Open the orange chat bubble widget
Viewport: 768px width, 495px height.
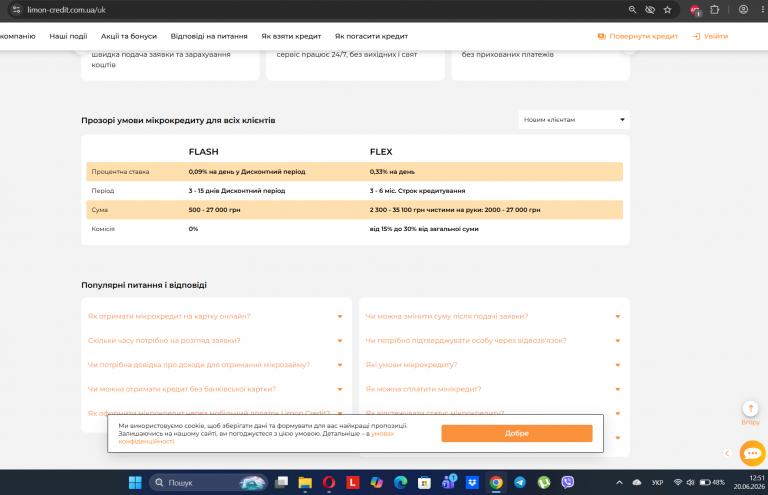(752, 453)
